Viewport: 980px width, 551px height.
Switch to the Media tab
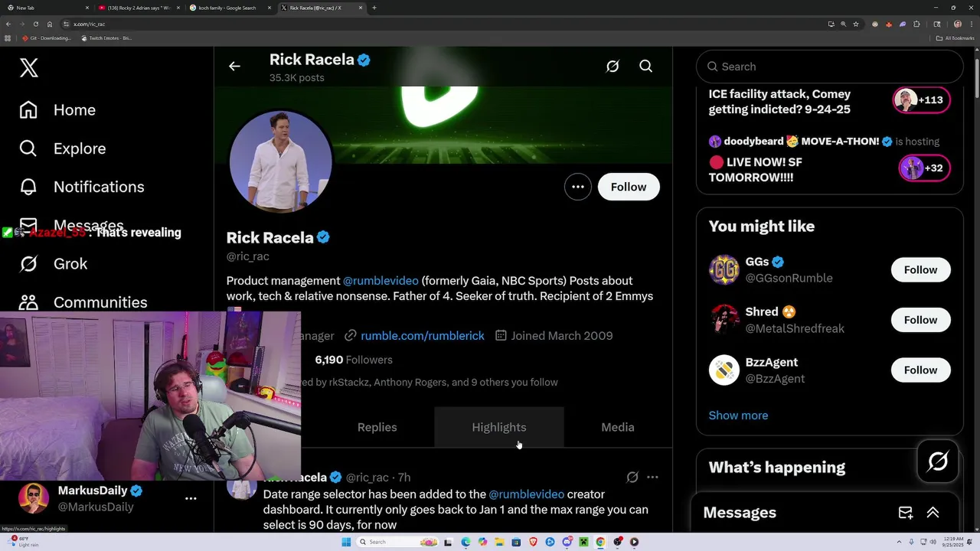coord(618,427)
